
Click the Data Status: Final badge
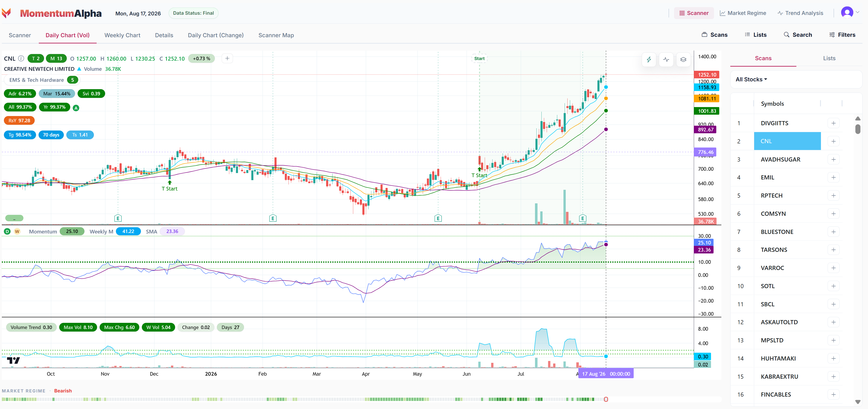point(193,13)
